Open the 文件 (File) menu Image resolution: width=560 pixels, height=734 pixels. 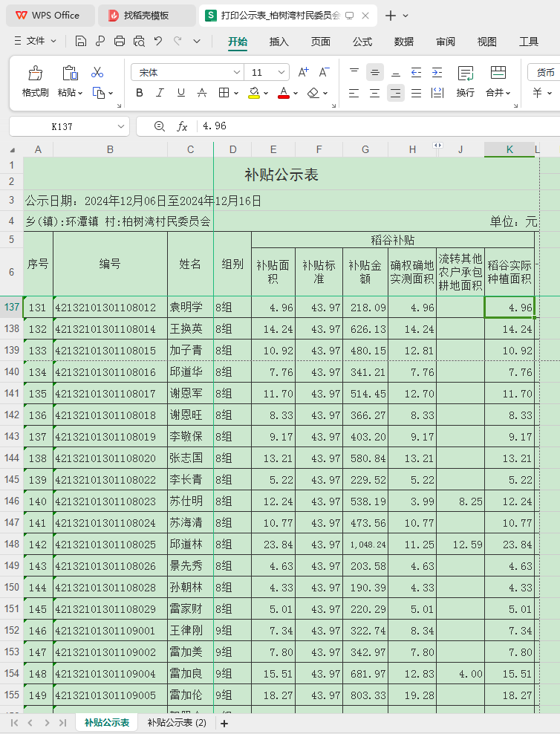pos(35,41)
